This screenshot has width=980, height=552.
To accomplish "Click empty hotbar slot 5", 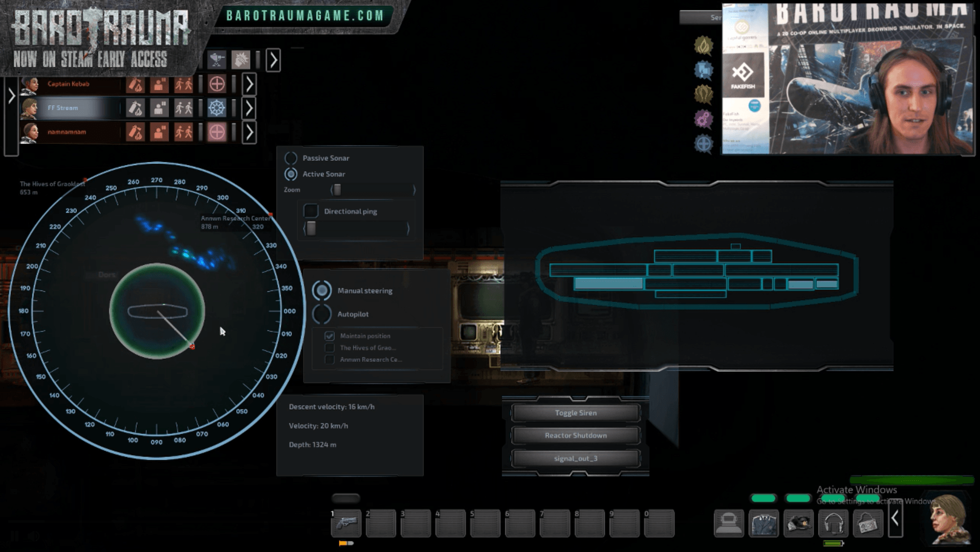I will (486, 523).
